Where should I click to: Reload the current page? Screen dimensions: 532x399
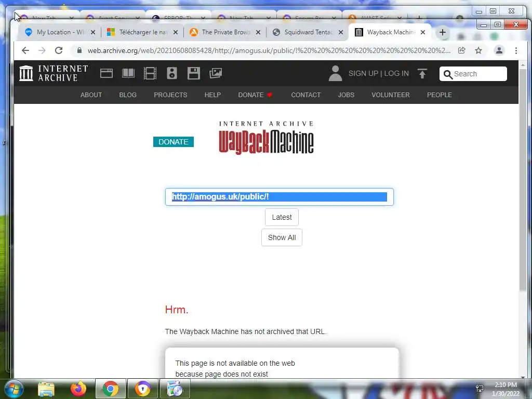(x=59, y=50)
